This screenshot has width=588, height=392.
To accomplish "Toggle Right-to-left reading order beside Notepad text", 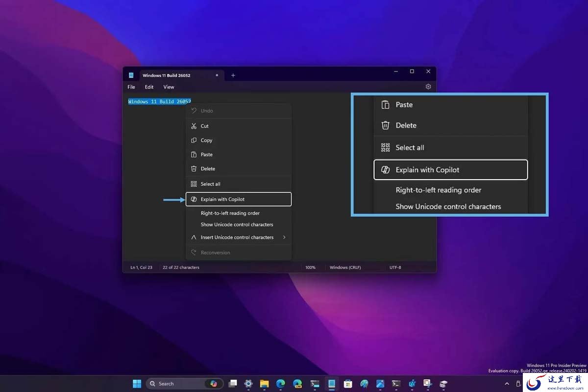I will click(x=239, y=213).
